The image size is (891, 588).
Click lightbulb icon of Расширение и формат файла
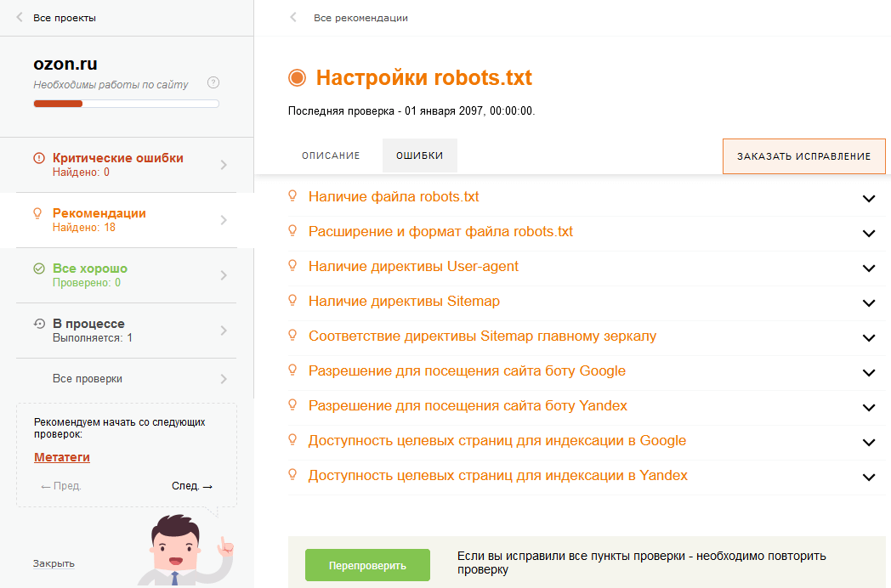pos(292,230)
